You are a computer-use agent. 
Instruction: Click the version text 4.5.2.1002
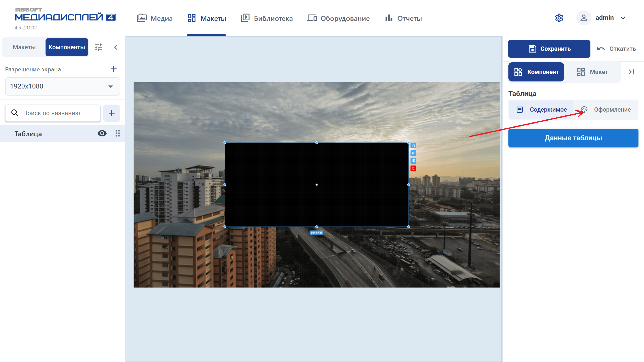pos(26,28)
